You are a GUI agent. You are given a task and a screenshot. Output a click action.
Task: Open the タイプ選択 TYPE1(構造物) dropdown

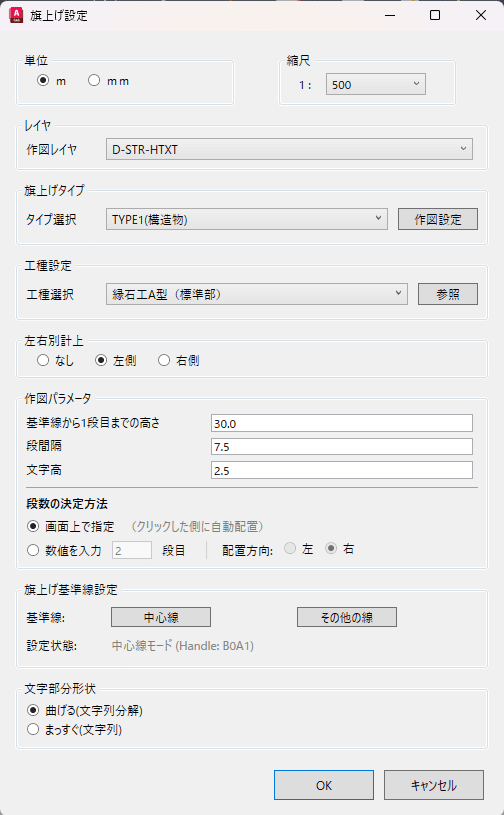247,219
